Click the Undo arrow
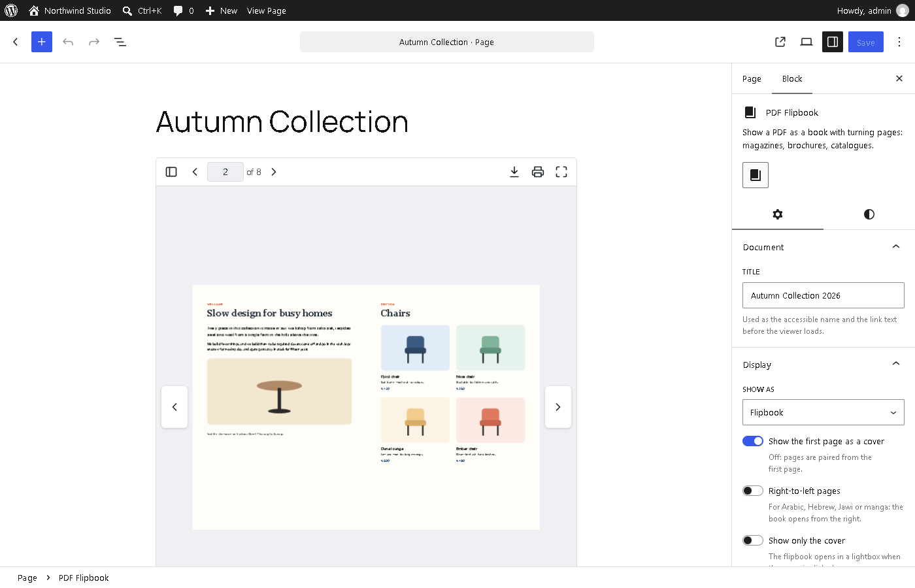The height and width of the screenshot is (588, 915). (x=68, y=42)
